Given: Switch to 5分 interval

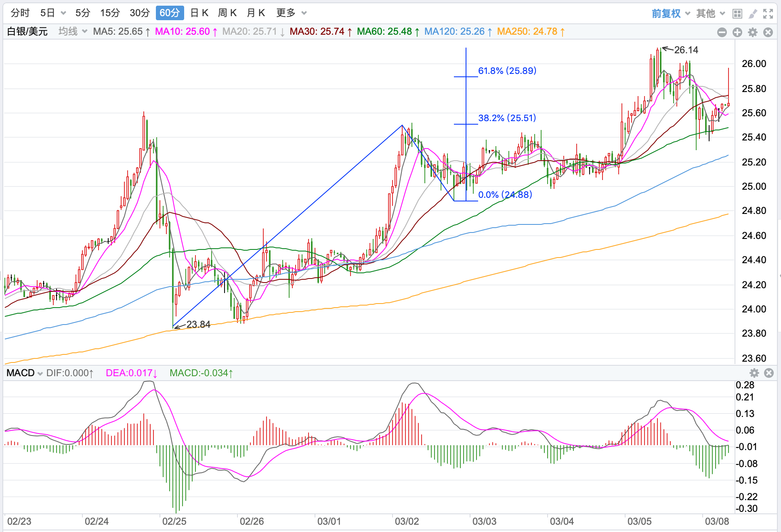Looking at the screenshot, I should (83, 13).
